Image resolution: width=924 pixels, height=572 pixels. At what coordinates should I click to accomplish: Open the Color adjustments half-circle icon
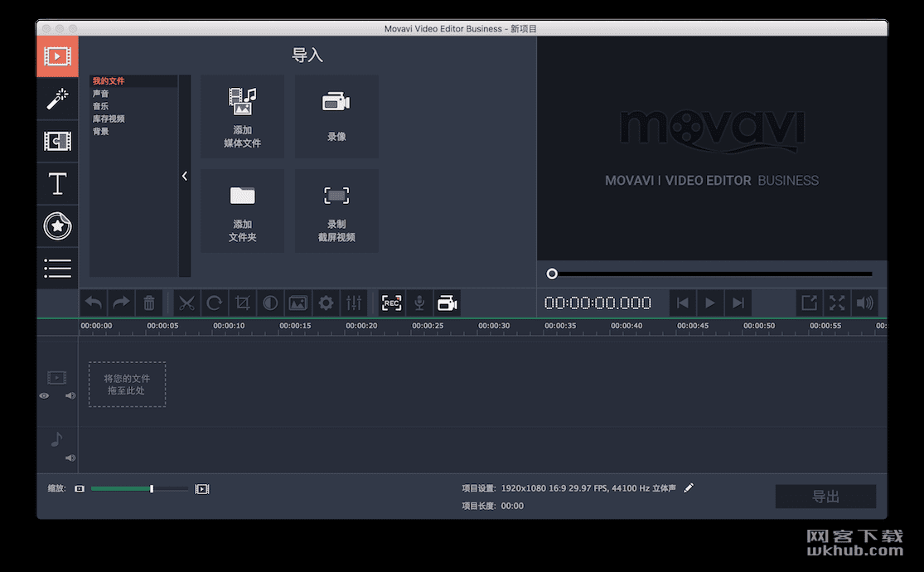click(270, 303)
